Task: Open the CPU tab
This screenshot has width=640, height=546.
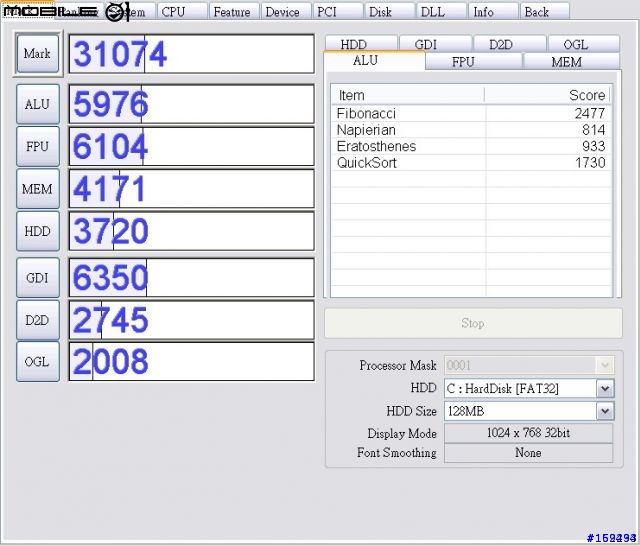Action: click(x=182, y=11)
